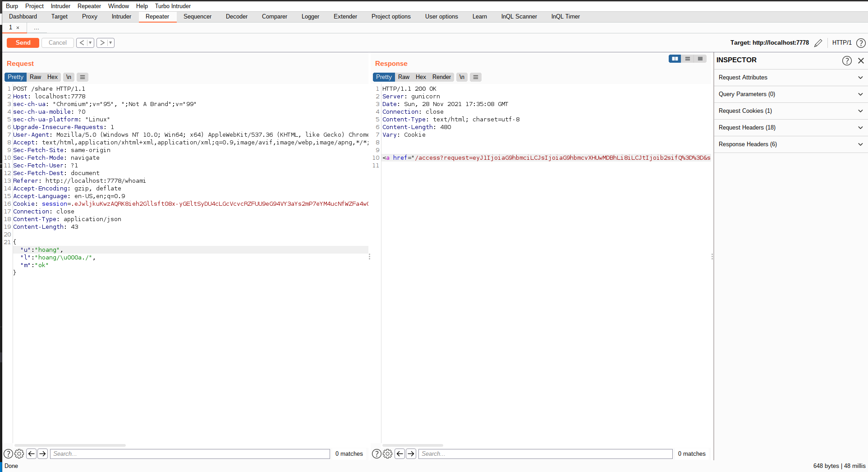Switch to the Proxy tab
Viewport: 868px width, 472px height.
(x=90, y=17)
